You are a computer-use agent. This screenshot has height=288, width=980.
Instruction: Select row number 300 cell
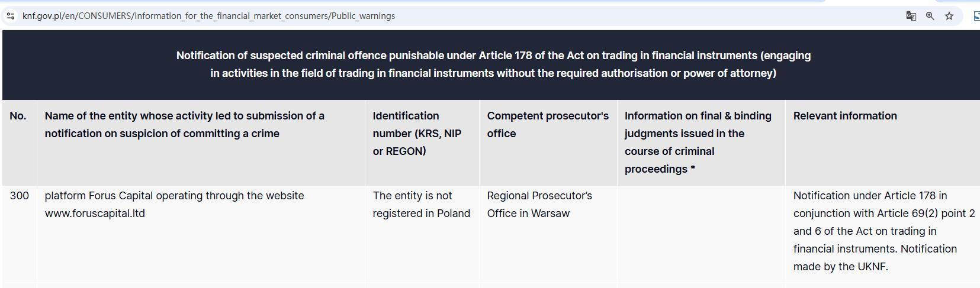(19, 196)
